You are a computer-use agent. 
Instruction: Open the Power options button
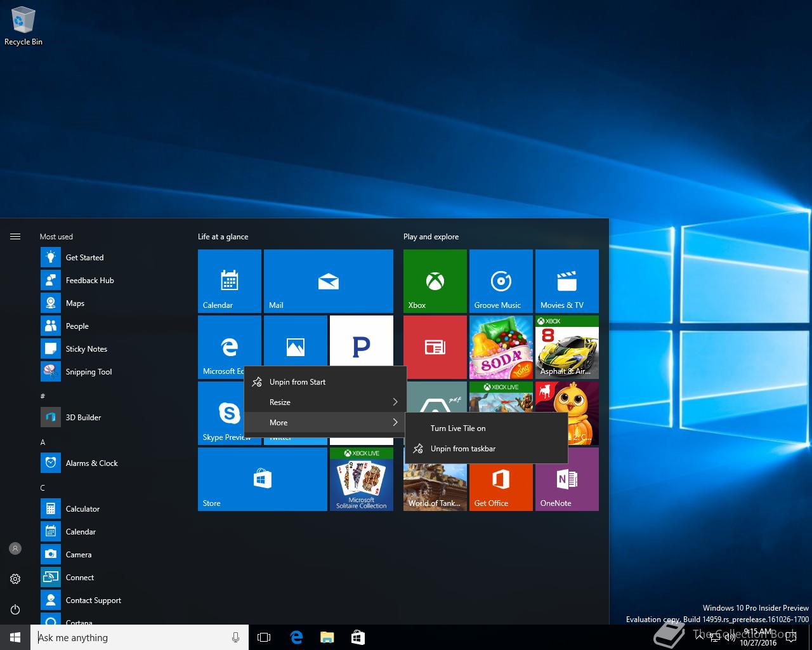15,609
